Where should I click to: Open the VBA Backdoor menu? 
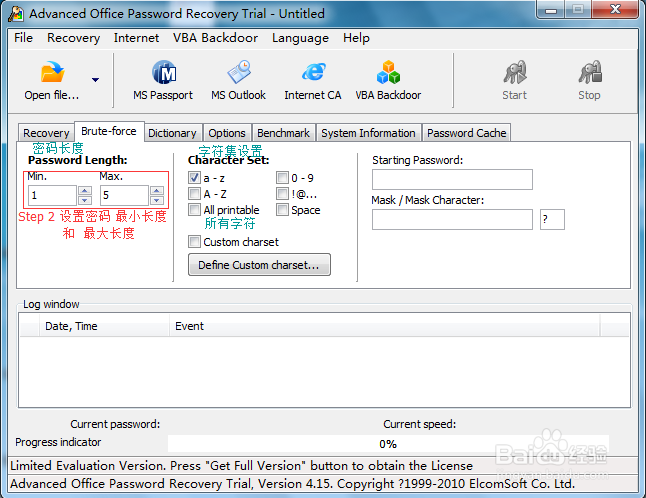coord(215,38)
